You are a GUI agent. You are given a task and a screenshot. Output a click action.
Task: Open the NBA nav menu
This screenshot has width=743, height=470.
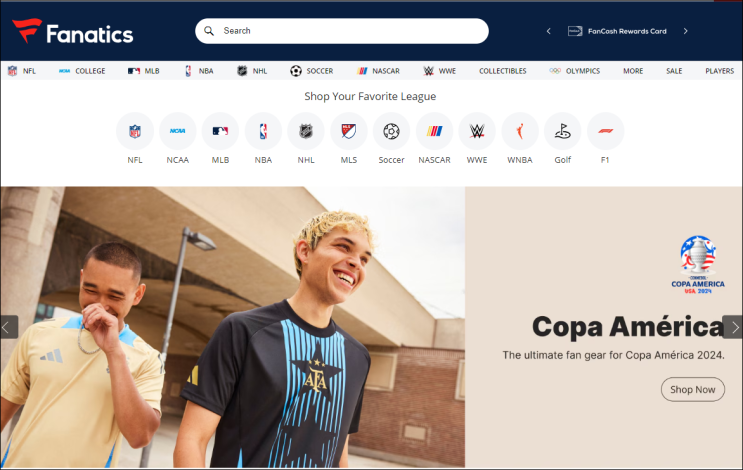(x=199, y=71)
